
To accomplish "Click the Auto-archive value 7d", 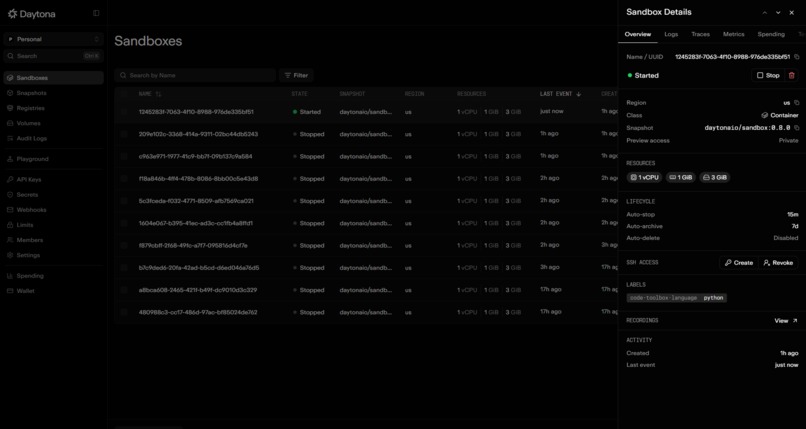I will pyautogui.click(x=795, y=227).
